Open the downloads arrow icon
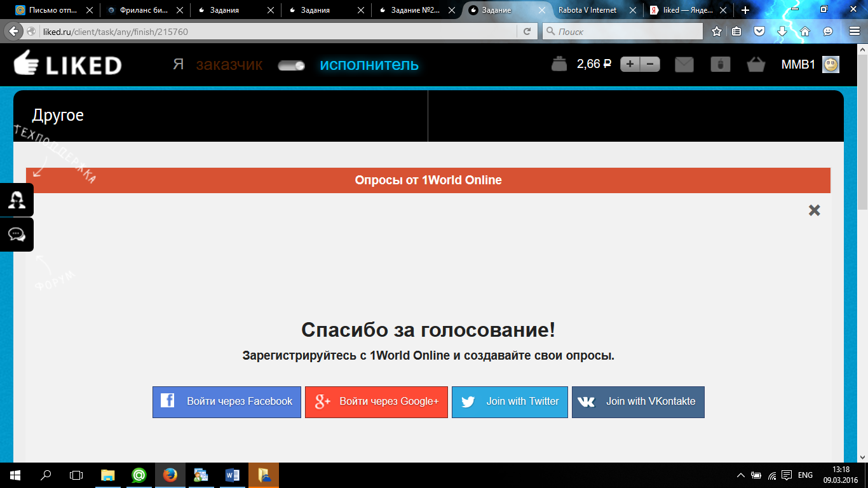 click(x=782, y=31)
